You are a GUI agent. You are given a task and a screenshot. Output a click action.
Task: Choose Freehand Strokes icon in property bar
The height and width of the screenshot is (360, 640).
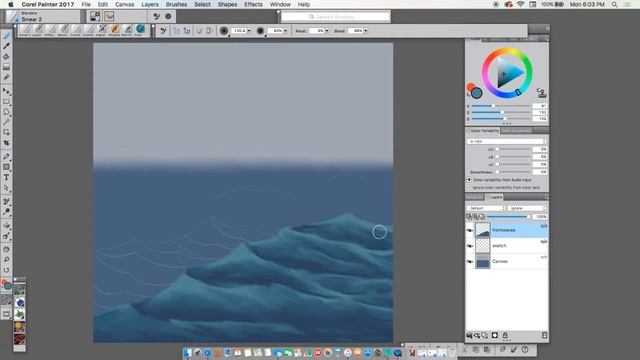click(176, 31)
